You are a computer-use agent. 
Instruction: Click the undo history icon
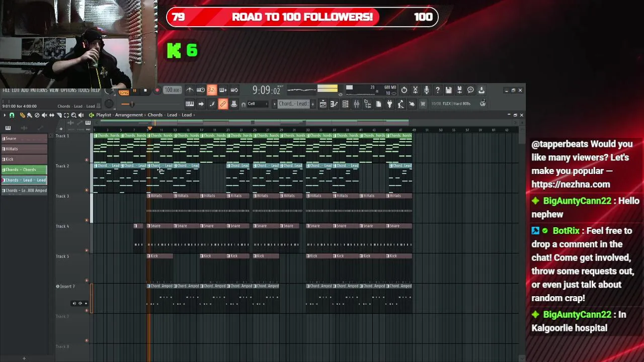(404, 90)
